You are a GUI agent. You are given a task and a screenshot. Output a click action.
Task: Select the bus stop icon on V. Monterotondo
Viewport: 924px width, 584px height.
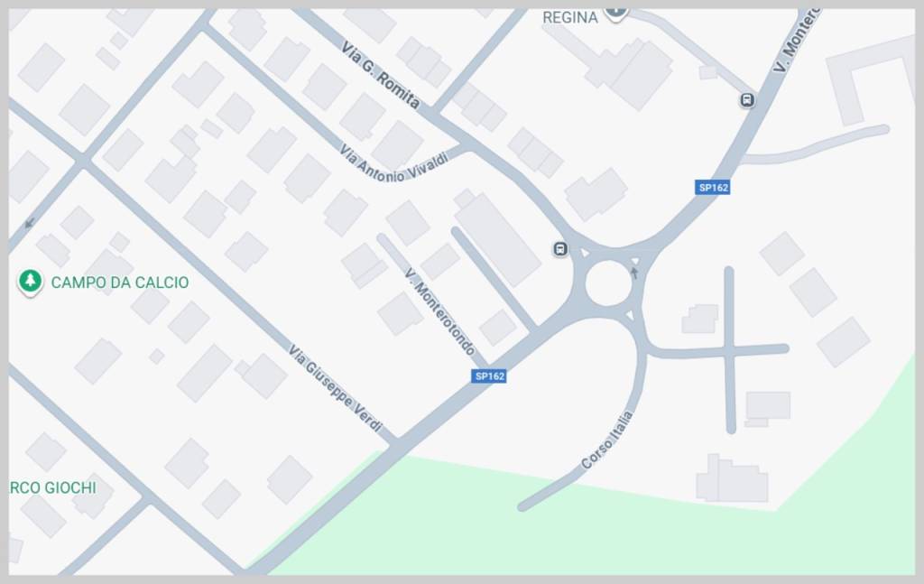pyautogui.click(x=746, y=100)
